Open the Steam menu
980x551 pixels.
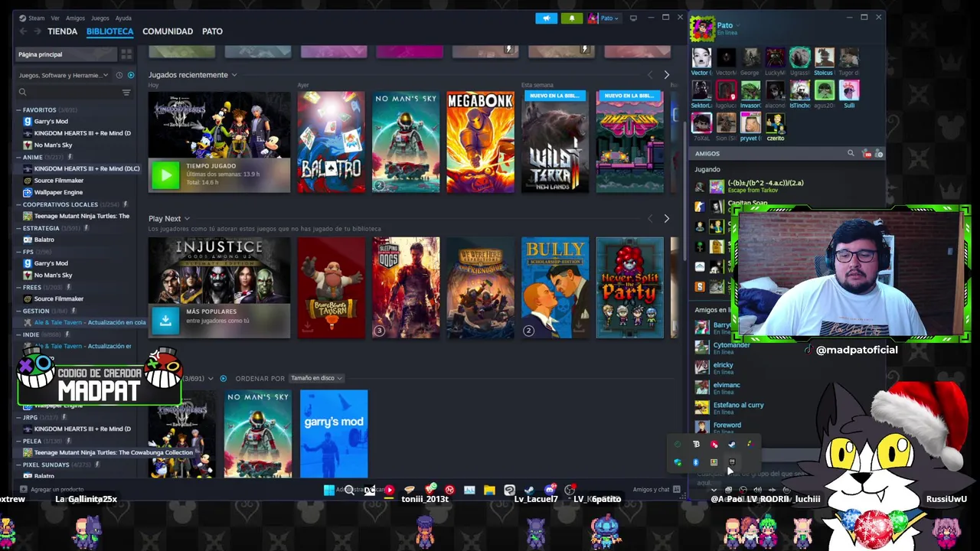pos(36,18)
